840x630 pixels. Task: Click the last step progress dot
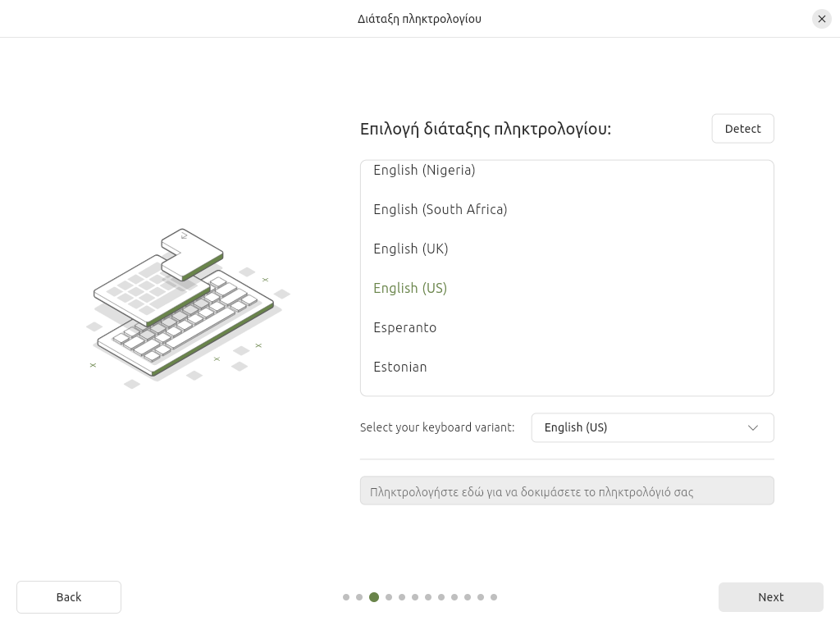(494, 597)
